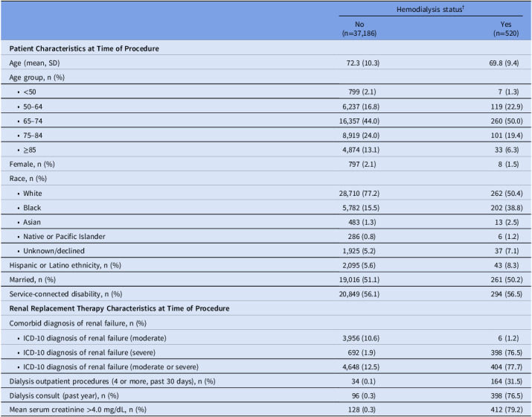Select the Dialysis consult (past year) row

coord(266,395)
